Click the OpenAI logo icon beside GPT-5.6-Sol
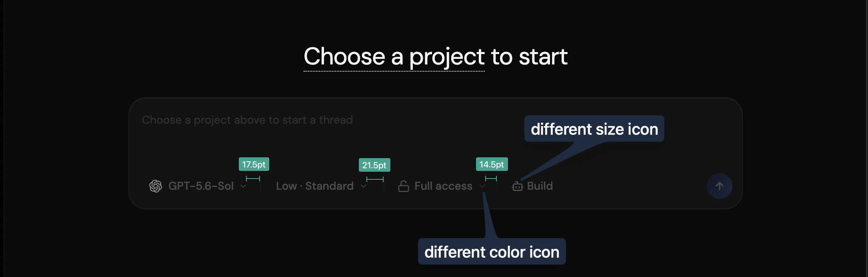This screenshot has width=868, height=277. pos(156,186)
